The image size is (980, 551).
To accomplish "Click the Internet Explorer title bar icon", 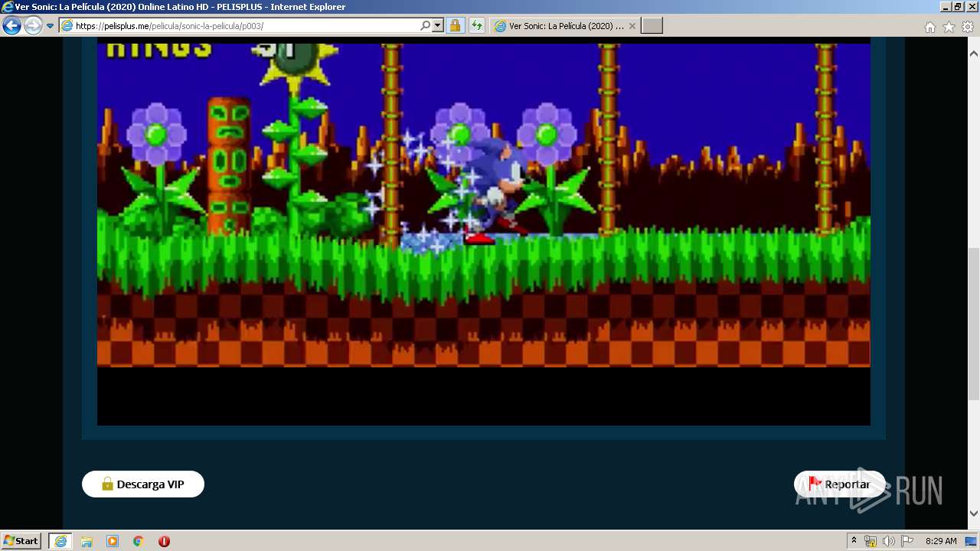I will point(8,7).
